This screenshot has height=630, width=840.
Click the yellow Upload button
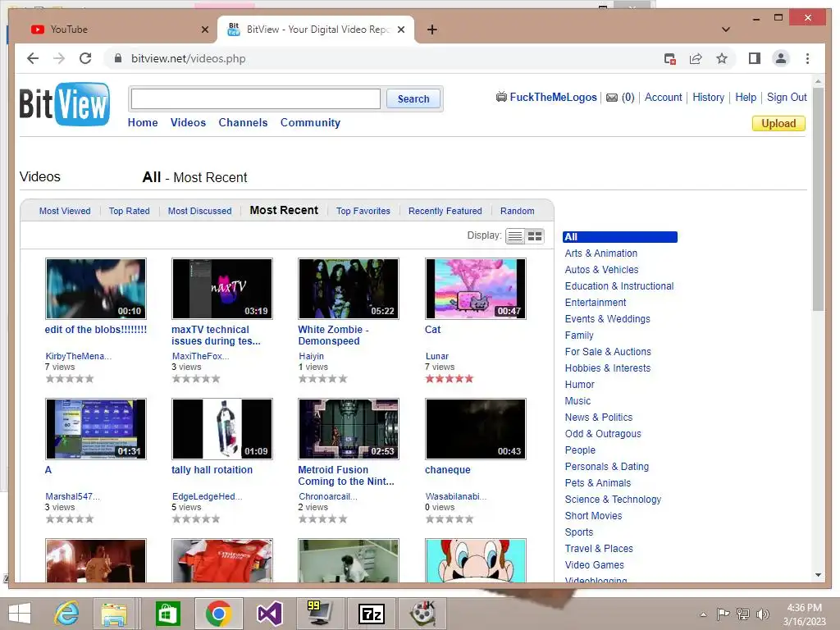pyautogui.click(x=778, y=124)
